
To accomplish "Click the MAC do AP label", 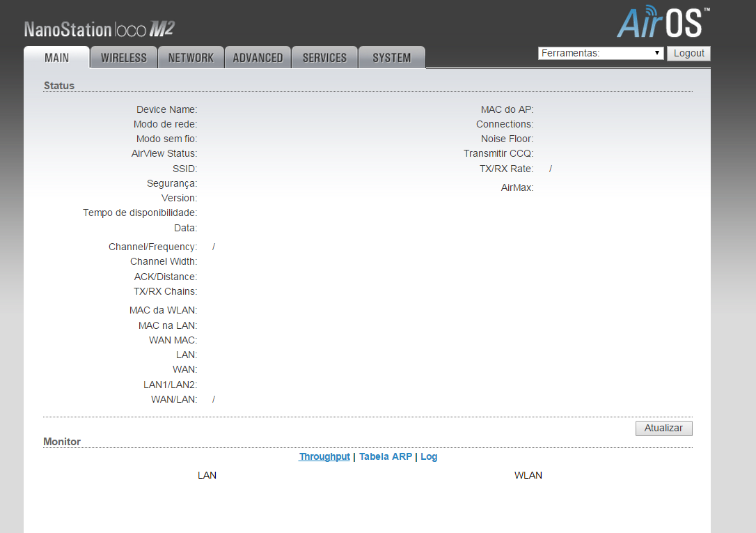I will pyautogui.click(x=507, y=109).
